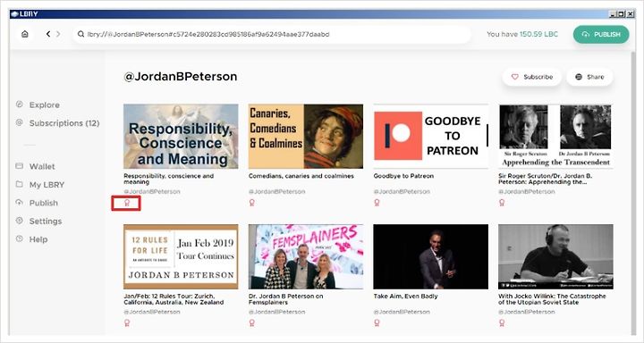Click heart icon on Subscribe button
Image resolution: width=644 pixels, height=343 pixels.
pyautogui.click(x=514, y=77)
